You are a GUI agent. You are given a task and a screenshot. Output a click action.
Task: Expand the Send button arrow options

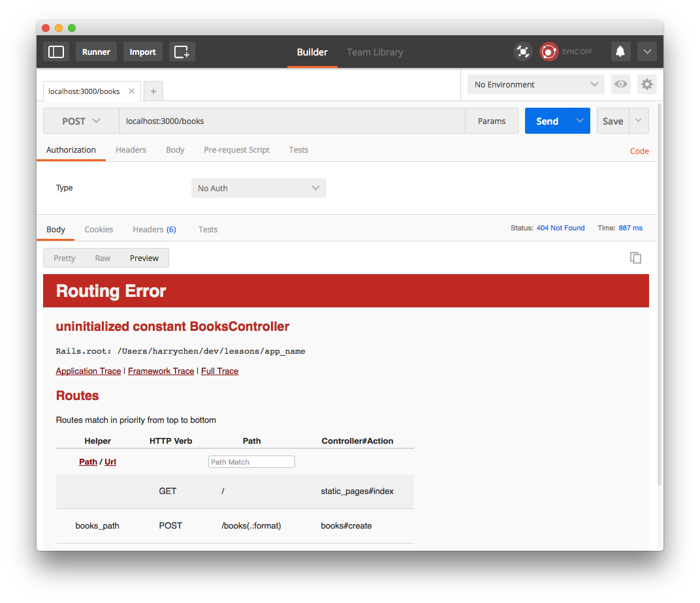[x=580, y=121]
